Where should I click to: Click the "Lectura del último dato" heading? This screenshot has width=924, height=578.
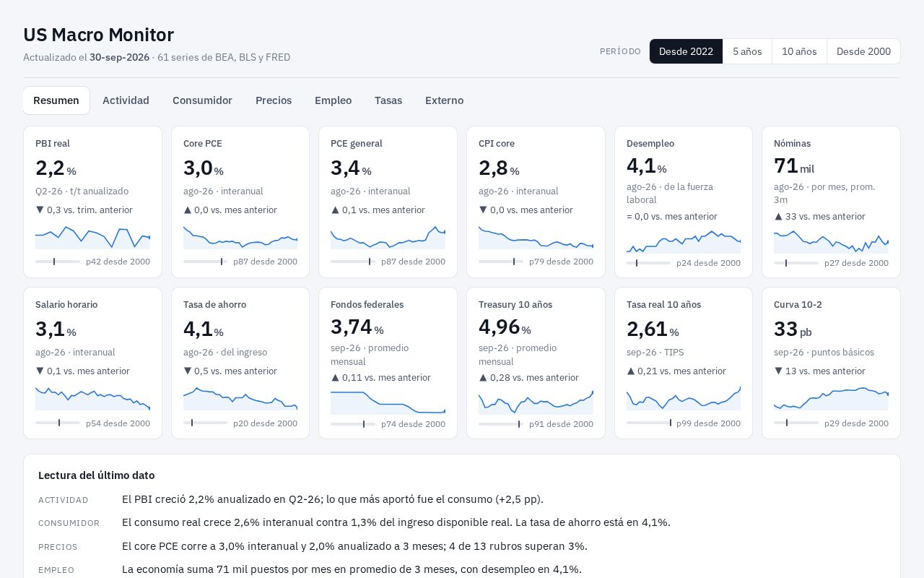96,475
